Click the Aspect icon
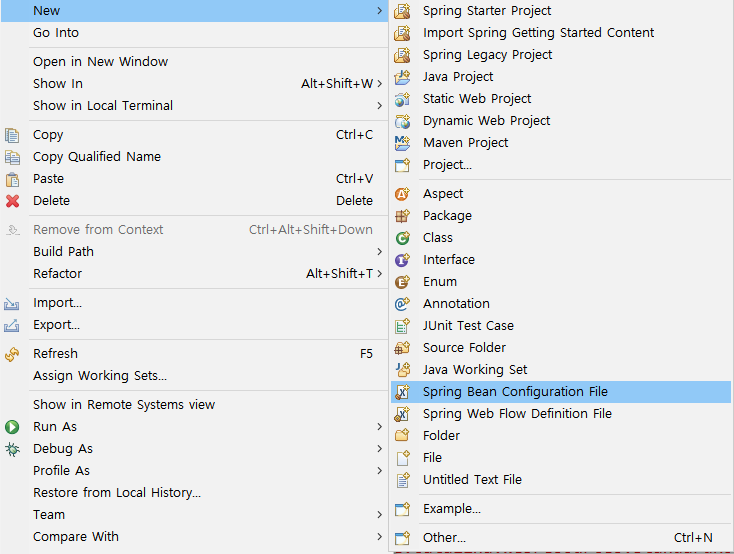 coord(402,194)
